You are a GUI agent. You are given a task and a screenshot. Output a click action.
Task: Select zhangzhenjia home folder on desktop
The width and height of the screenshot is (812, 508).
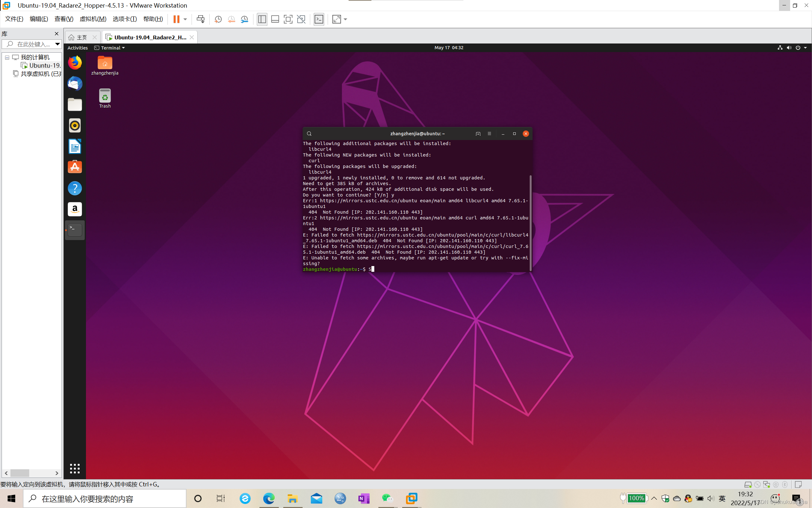(x=105, y=66)
